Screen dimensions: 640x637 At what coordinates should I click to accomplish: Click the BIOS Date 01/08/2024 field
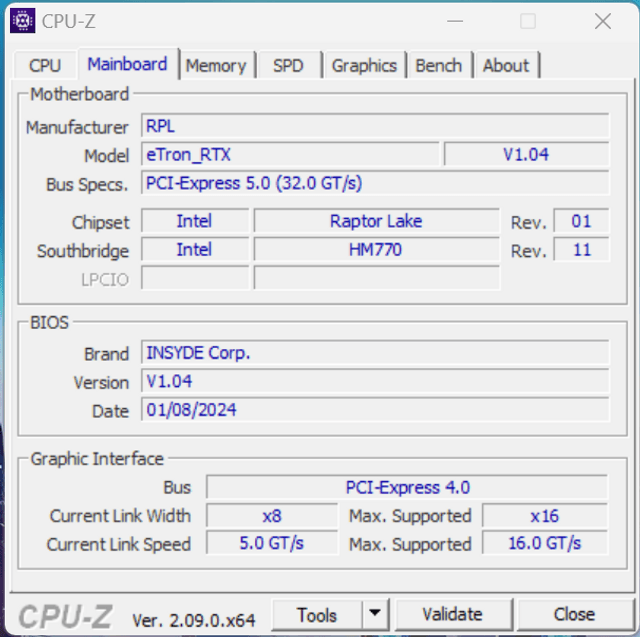point(375,409)
